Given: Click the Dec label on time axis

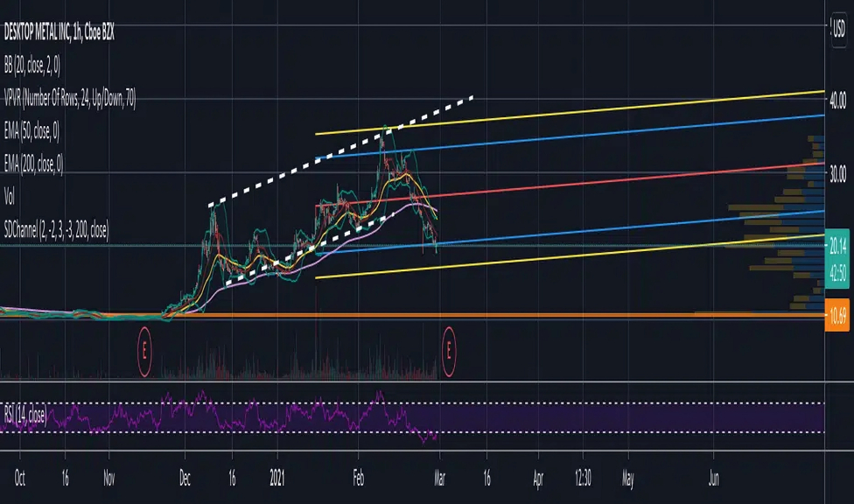Looking at the screenshot, I should 186,480.
